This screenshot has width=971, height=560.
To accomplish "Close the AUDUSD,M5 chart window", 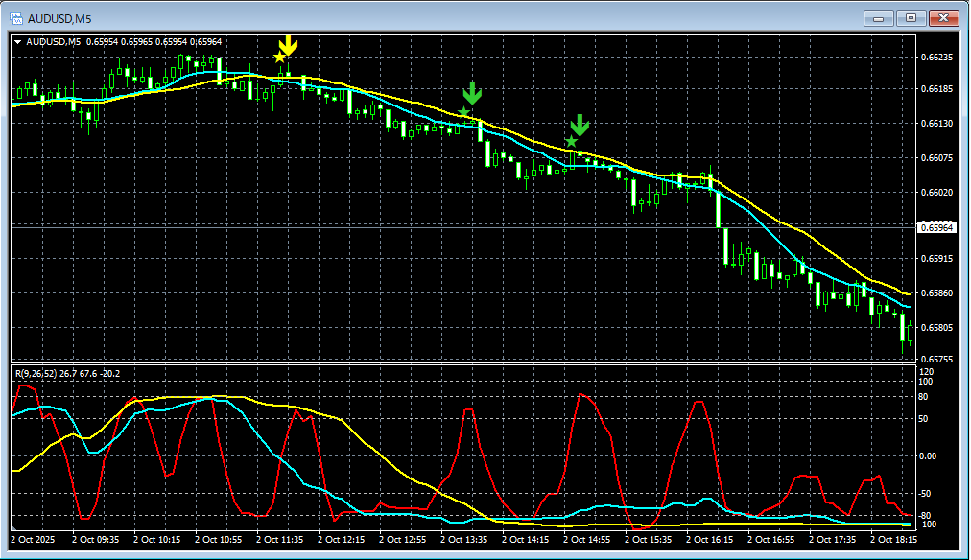I will (x=944, y=17).
